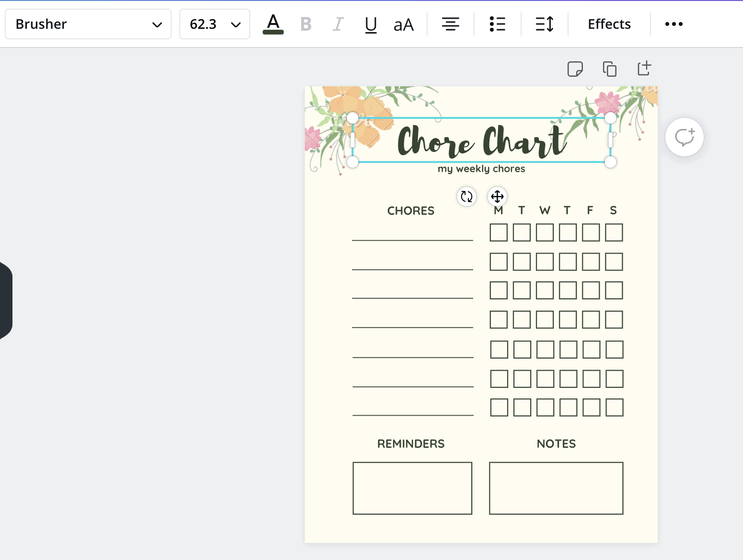Underline the selected text
This screenshot has width=743, height=560.
coord(371,24)
